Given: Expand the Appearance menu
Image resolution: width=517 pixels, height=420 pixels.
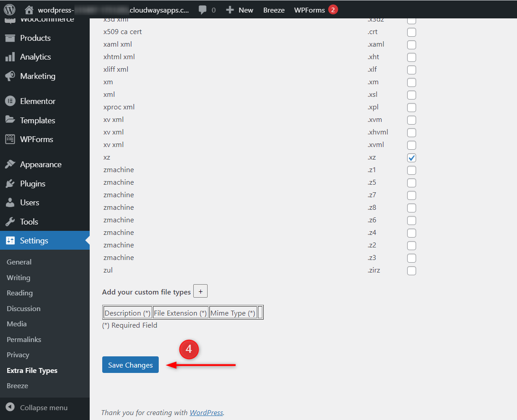Looking at the screenshot, I should pos(40,165).
